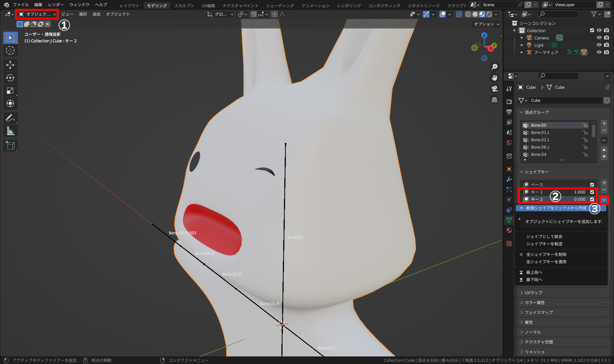Switch to the スカルプト workspace tab
This screenshot has height=364, width=614.
pyautogui.click(x=184, y=5)
